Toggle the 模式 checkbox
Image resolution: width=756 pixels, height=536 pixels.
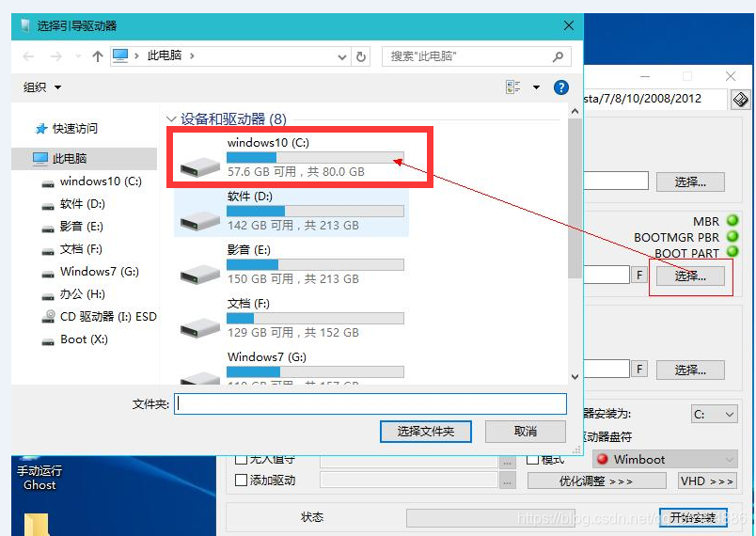click(533, 459)
